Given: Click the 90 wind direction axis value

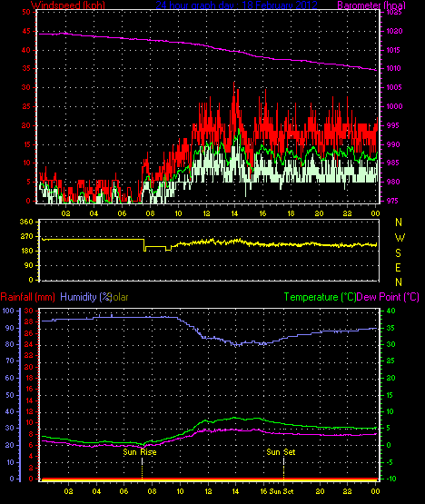Looking at the screenshot, I should (x=29, y=265).
